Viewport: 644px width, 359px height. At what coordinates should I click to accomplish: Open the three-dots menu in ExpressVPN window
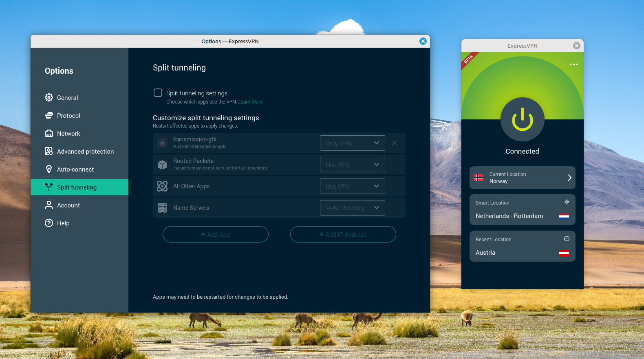click(574, 64)
